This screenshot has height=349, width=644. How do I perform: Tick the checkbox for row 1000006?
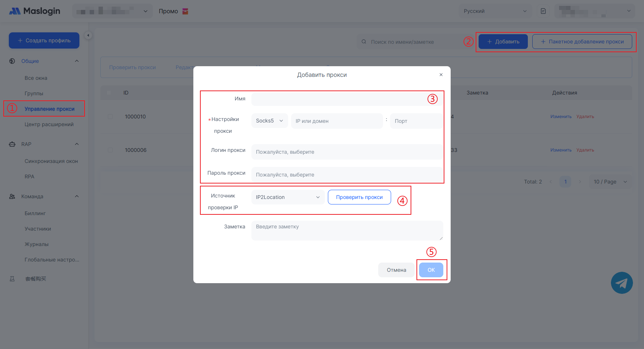(110, 150)
